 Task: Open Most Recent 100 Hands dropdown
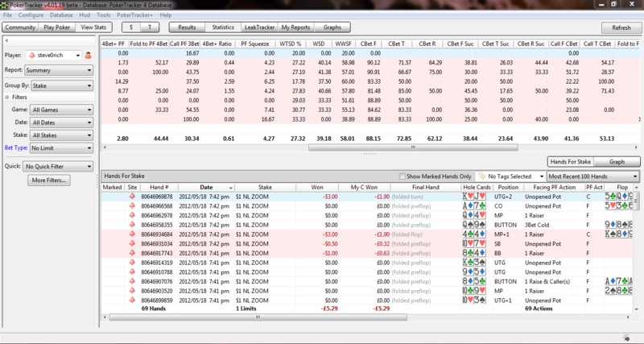[593, 176]
